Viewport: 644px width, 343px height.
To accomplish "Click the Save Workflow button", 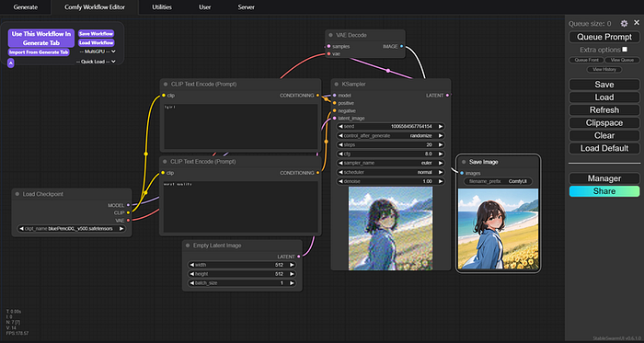I will [96, 34].
